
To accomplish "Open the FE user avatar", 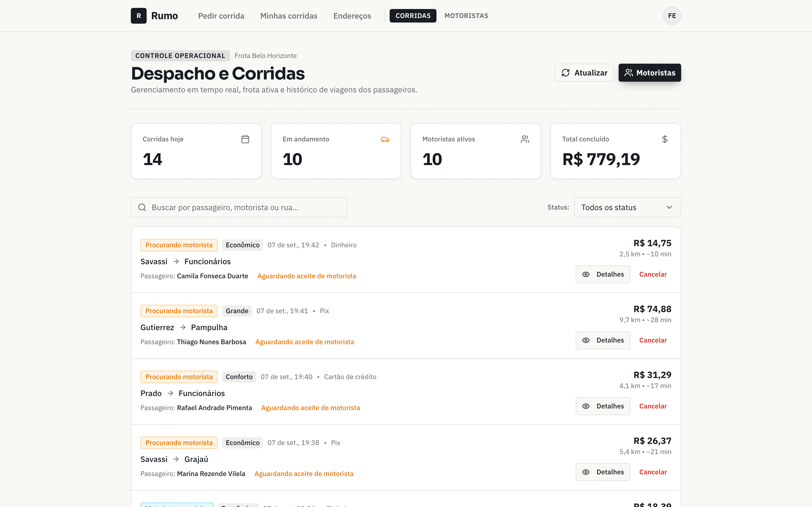I will tap(672, 16).
